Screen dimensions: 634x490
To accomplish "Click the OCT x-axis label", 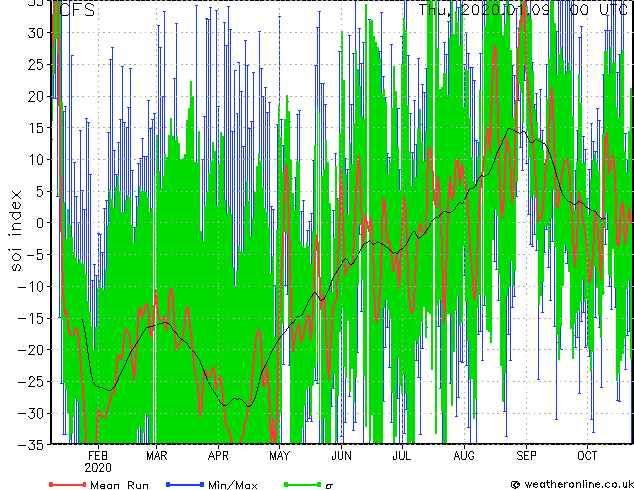I will point(587,456).
